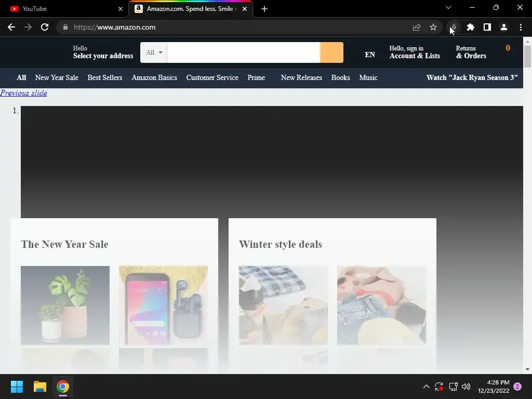Open the cart showing 0 items

point(508,48)
